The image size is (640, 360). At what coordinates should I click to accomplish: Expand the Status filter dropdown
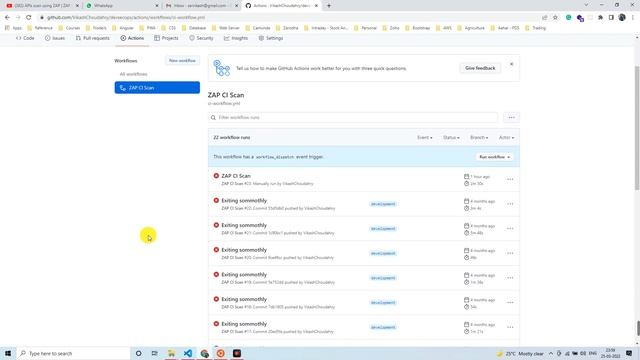[x=451, y=138]
